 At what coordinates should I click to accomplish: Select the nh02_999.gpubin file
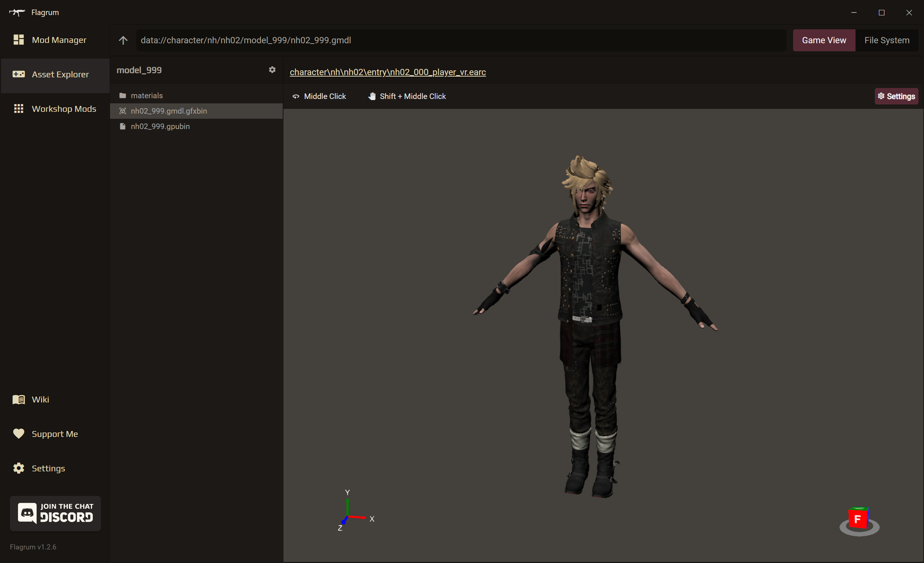(160, 126)
